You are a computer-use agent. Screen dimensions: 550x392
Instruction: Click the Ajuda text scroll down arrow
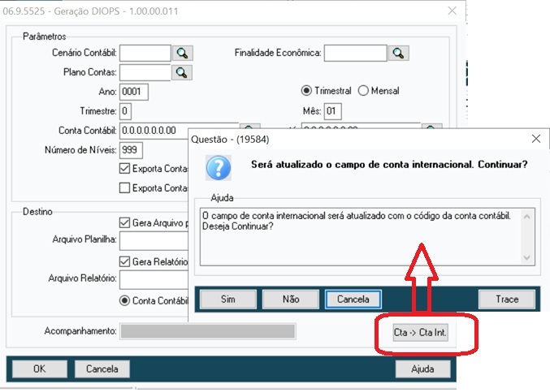[526, 257]
